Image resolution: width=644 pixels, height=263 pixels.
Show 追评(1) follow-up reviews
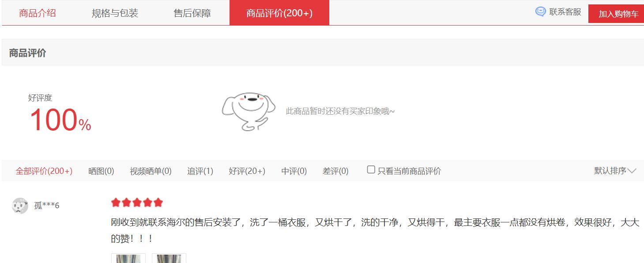(200, 171)
